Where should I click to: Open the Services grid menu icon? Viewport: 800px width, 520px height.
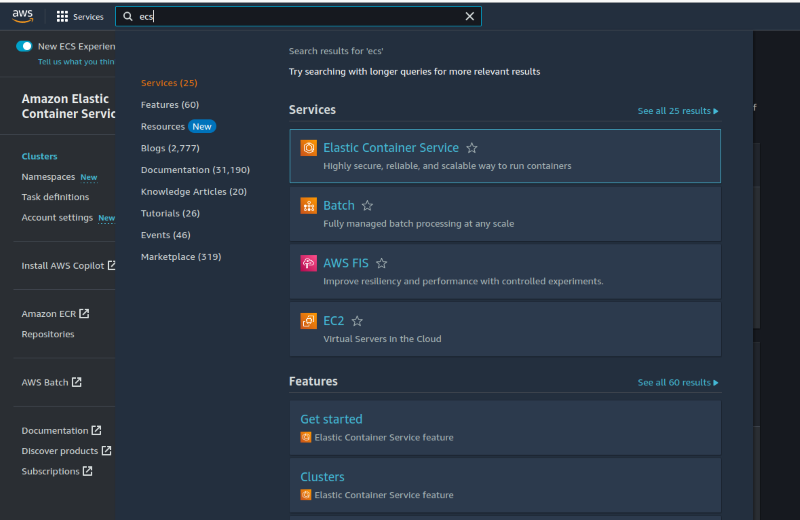[x=62, y=17]
